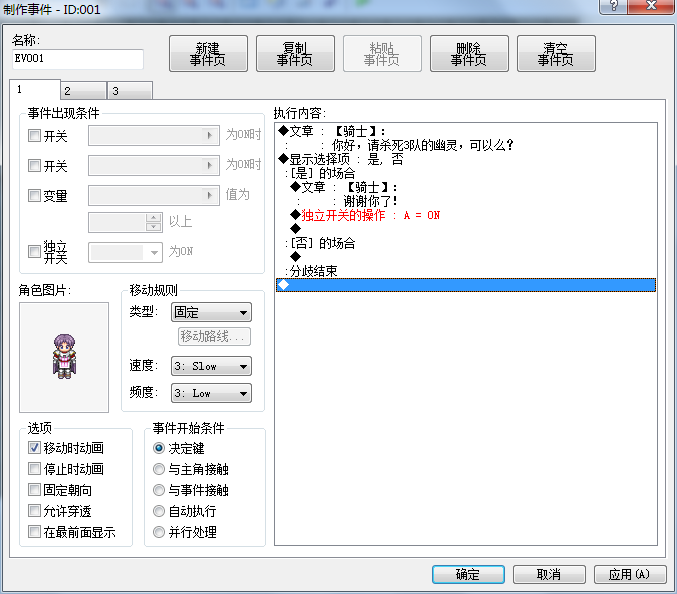Click the variable value spinner arrows
Screen dimensions: 677x594
pyautogui.click(x=154, y=222)
